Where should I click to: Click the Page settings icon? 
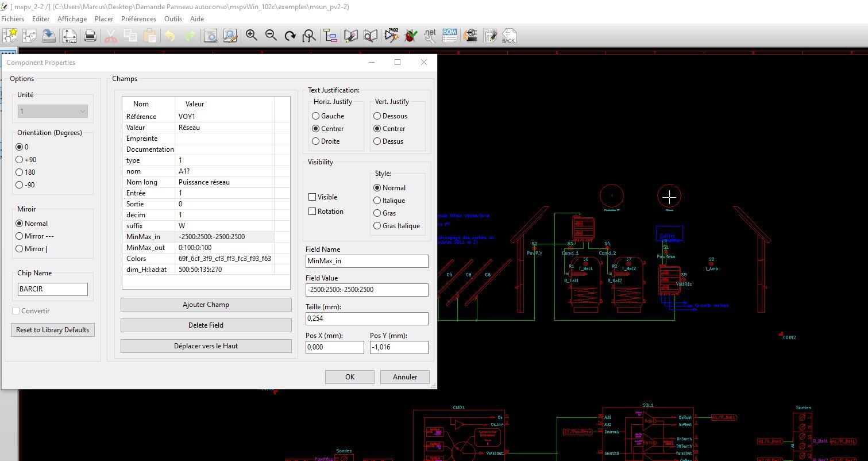[x=70, y=36]
